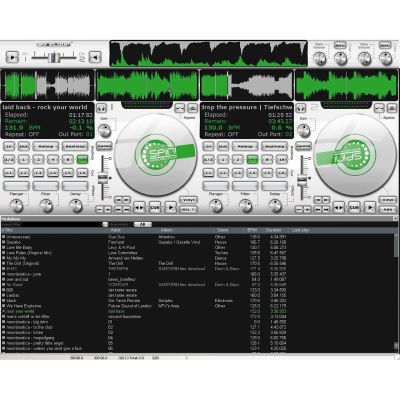Click the reverse arrows button on the drop the pressure deck
400x400 pixels.
coord(338,207)
